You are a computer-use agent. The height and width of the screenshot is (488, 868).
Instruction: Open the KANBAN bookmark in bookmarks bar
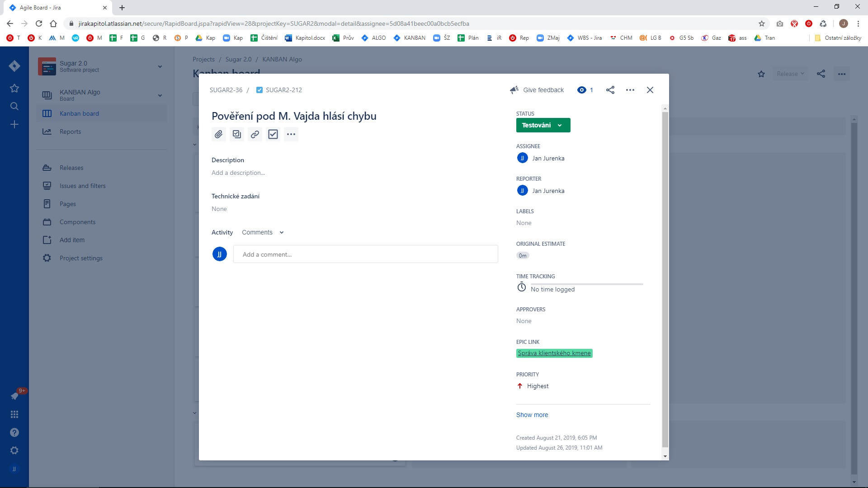pos(409,38)
